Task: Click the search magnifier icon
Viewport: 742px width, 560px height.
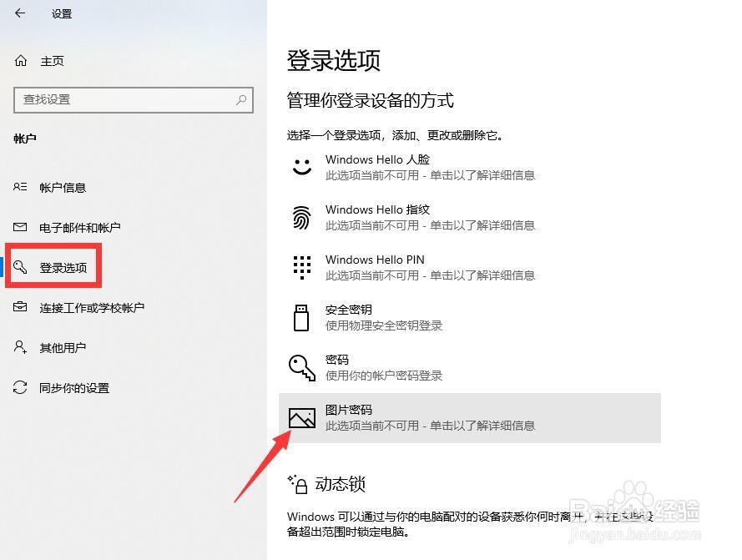Action: coord(241,99)
